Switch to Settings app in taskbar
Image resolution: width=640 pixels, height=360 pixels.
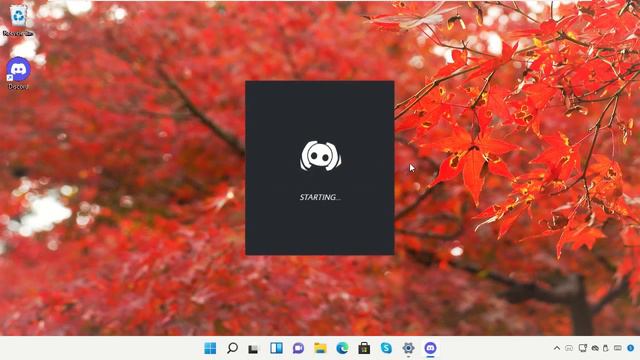408,348
